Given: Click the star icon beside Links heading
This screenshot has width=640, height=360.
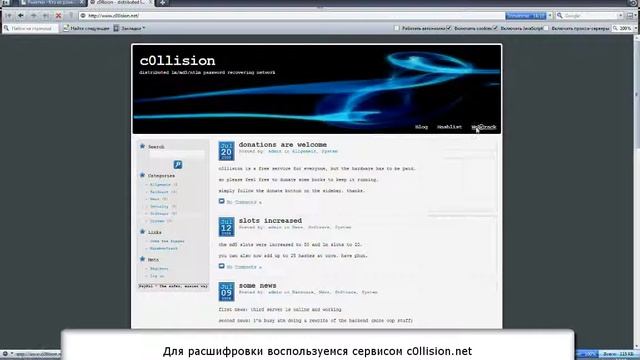Looking at the screenshot, I should 142,231.
